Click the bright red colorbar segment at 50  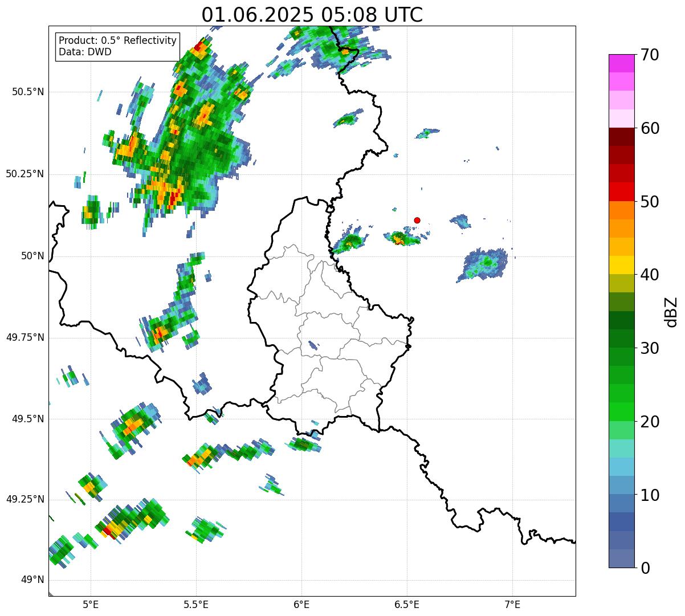pyautogui.click(x=622, y=191)
